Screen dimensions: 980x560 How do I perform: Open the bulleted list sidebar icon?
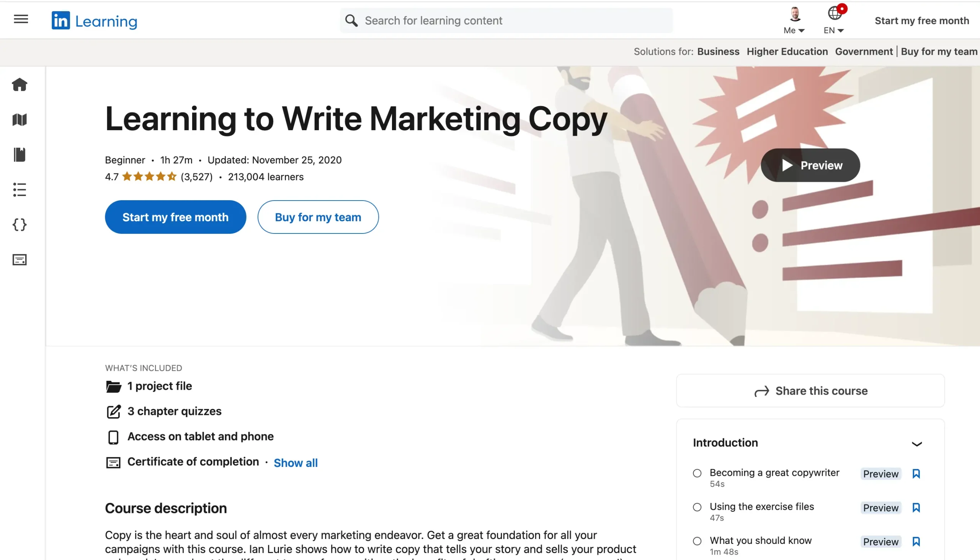point(20,189)
